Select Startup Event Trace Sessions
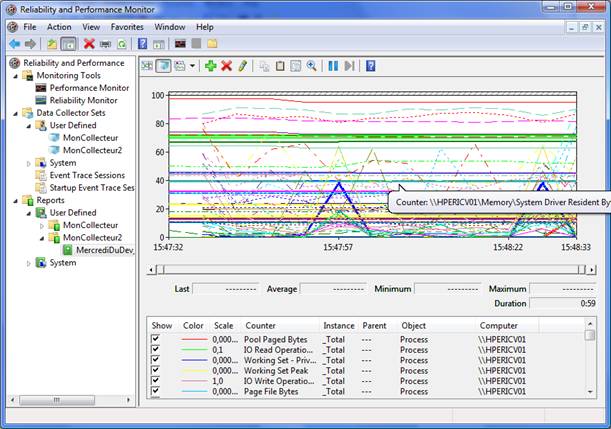 [x=92, y=187]
